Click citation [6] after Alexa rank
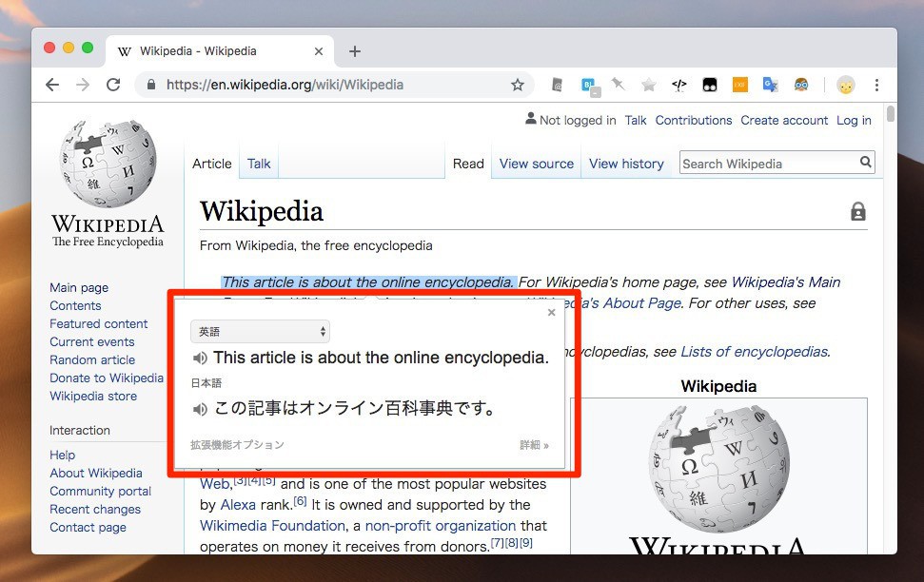The image size is (924, 582). coord(300,501)
